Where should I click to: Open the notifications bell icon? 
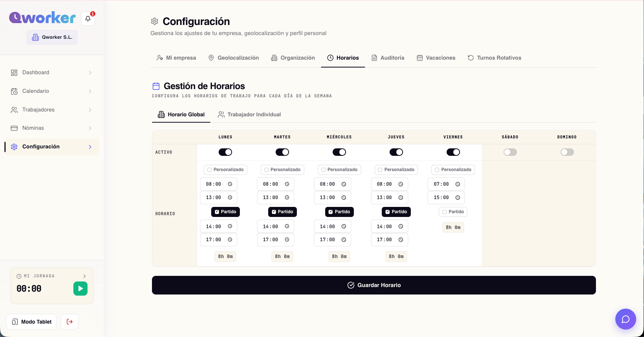click(x=88, y=18)
